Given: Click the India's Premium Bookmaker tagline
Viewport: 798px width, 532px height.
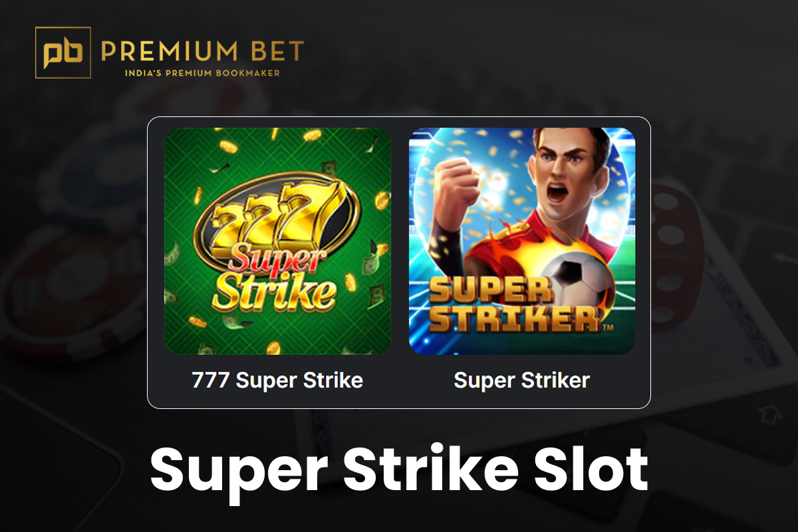Looking at the screenshot, I should click(x=202, y=72).
